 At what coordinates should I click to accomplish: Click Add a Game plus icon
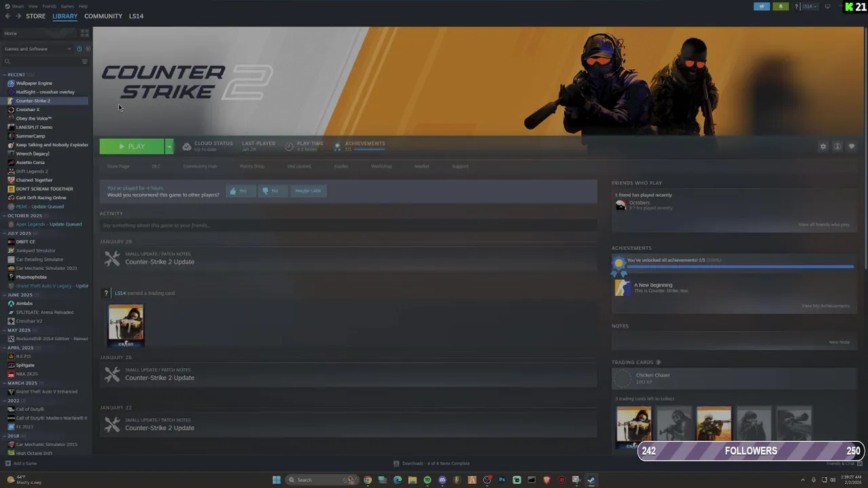7,464
